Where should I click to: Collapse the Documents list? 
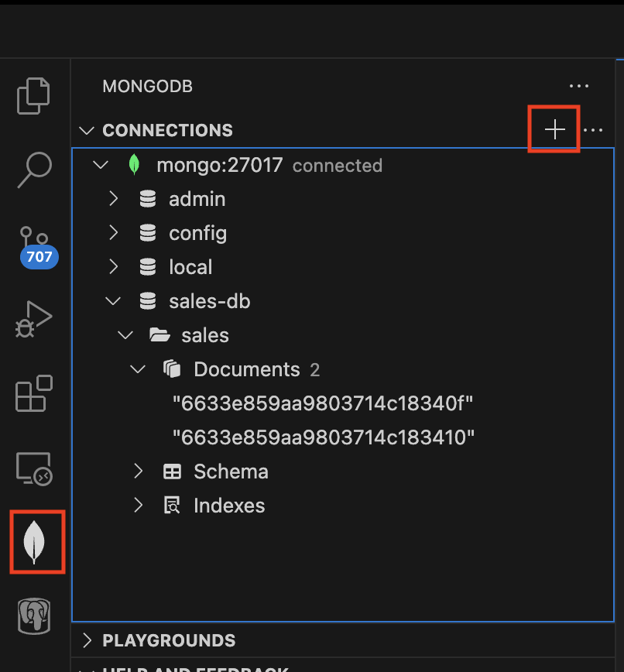click(x=138, y=369)
